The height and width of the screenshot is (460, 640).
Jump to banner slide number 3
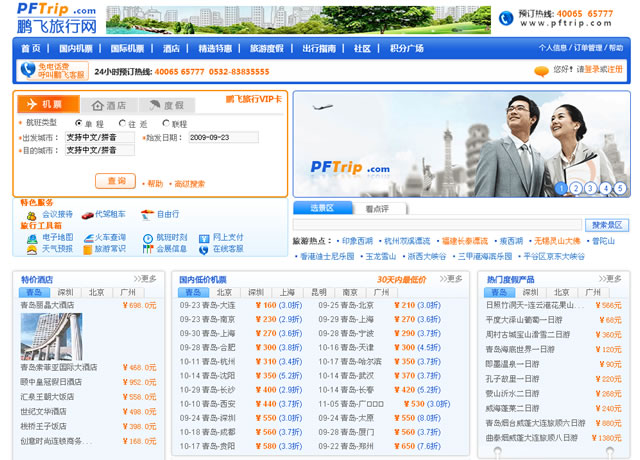591,188
